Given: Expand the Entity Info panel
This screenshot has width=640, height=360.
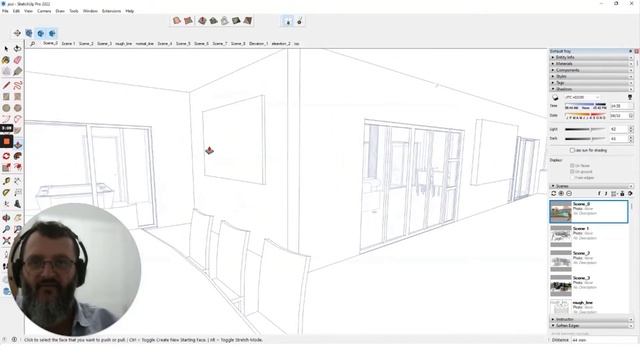Looking at the screenshot, I should click(x=591, y=58).
